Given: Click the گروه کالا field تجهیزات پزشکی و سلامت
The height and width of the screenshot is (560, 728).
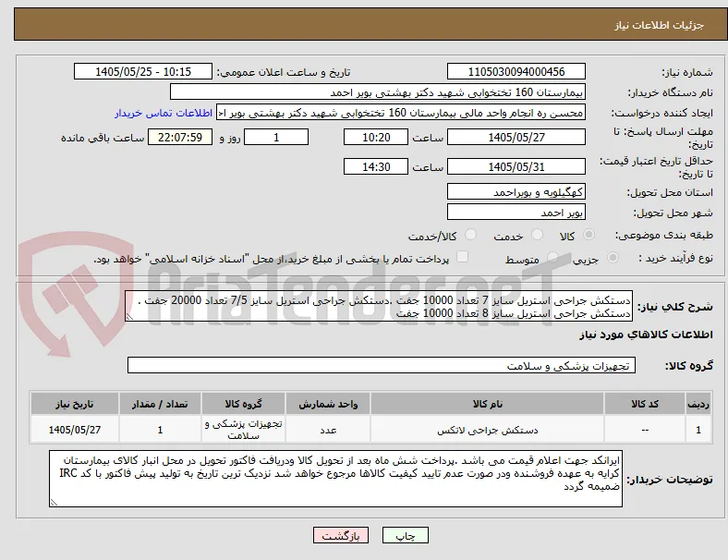Looking at the screenshot, I should pos(382,365).
